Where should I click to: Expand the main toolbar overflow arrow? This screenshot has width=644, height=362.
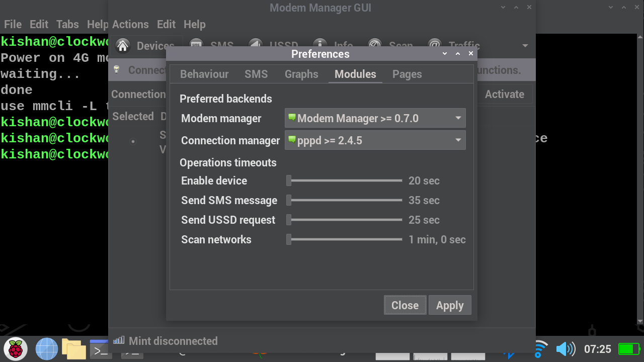[525, 46]
